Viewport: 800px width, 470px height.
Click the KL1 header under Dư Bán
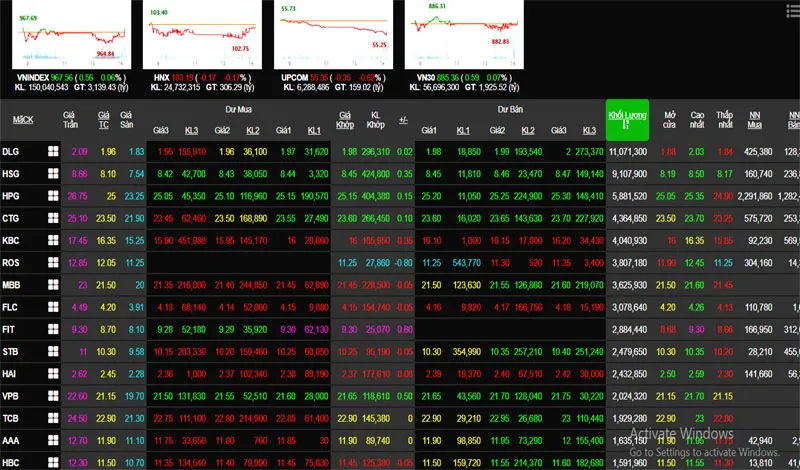(463, 131)
